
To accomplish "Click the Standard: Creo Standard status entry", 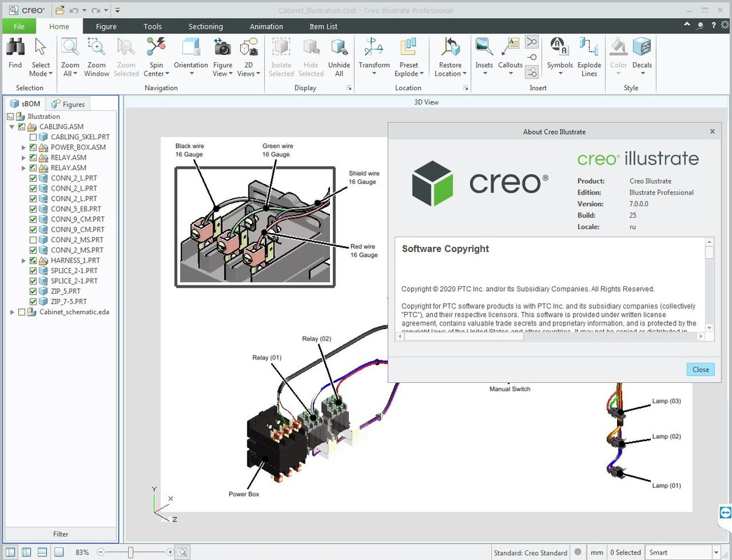I will click(530, 552).
